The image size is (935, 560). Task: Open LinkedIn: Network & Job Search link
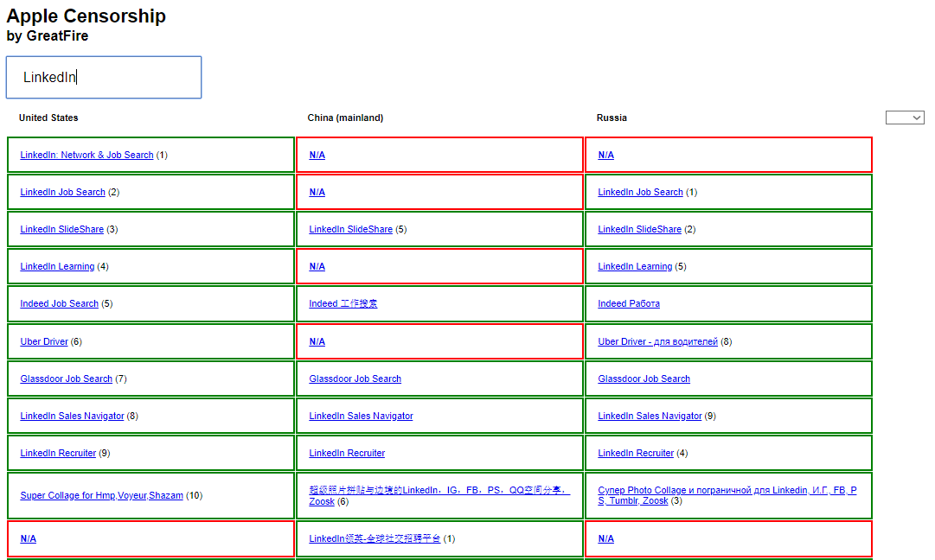point(86,155)
